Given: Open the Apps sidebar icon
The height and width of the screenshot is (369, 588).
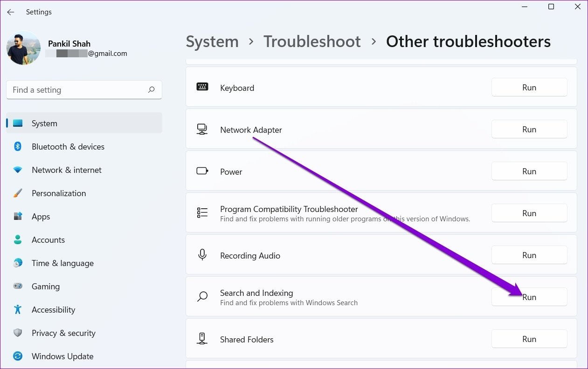Looking at the screenshot, I should (18, 217).
